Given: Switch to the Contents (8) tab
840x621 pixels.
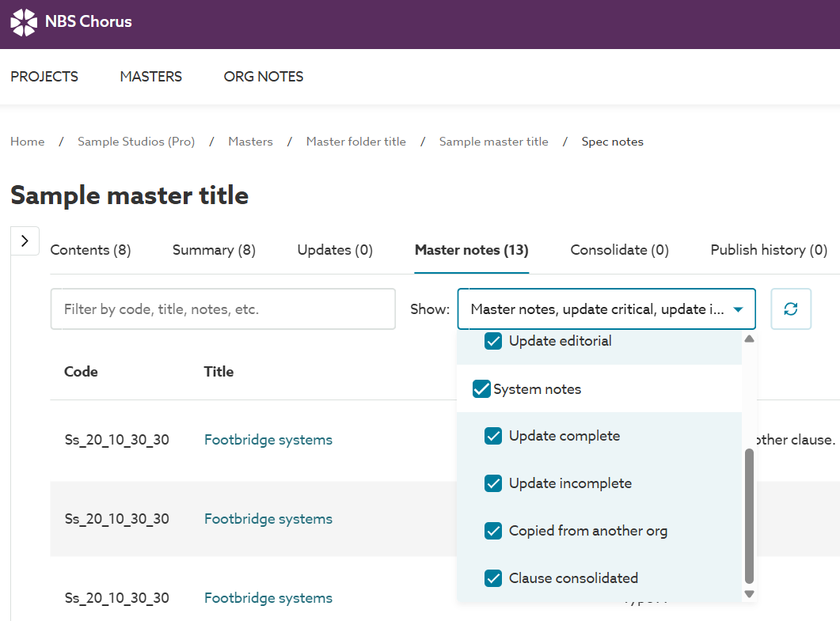Looking at the screenshot, I should pos(90,250).
